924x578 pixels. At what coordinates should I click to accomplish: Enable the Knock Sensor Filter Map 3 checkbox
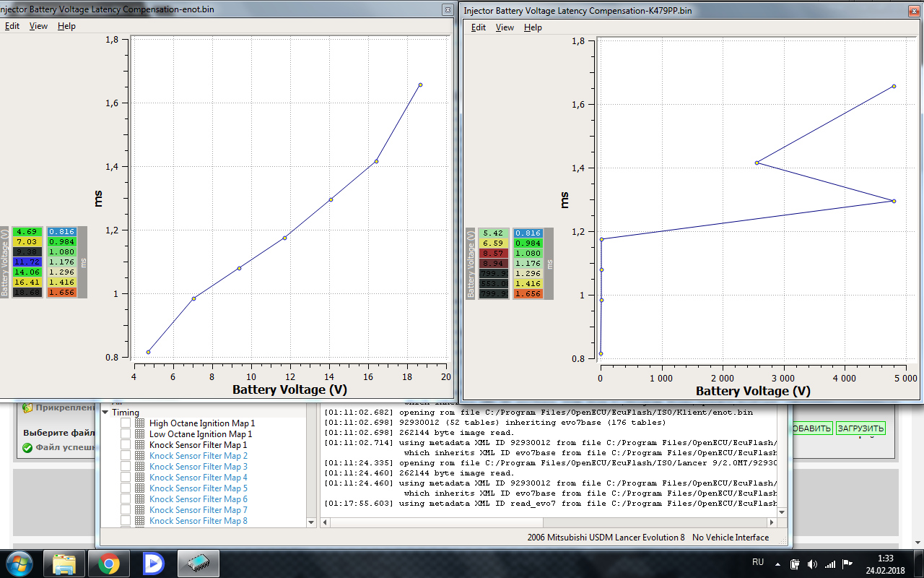[126, 467]
